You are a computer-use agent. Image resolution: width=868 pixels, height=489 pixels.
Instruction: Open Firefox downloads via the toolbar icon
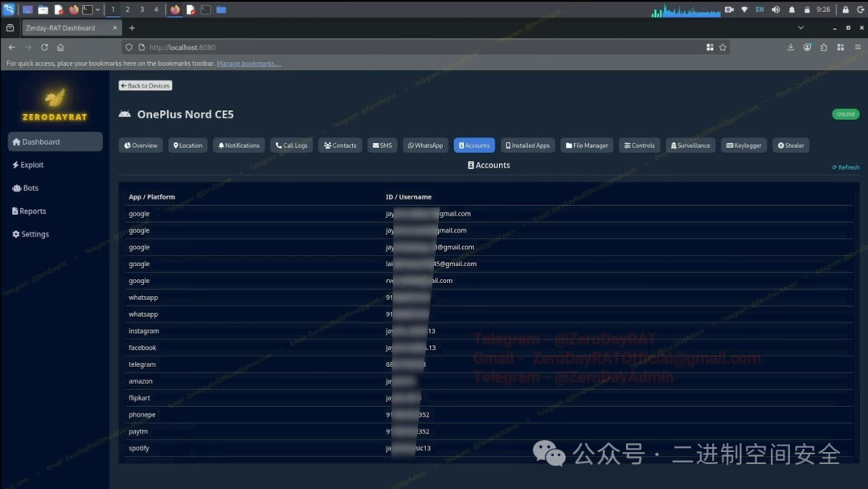[x=791, y=47]
